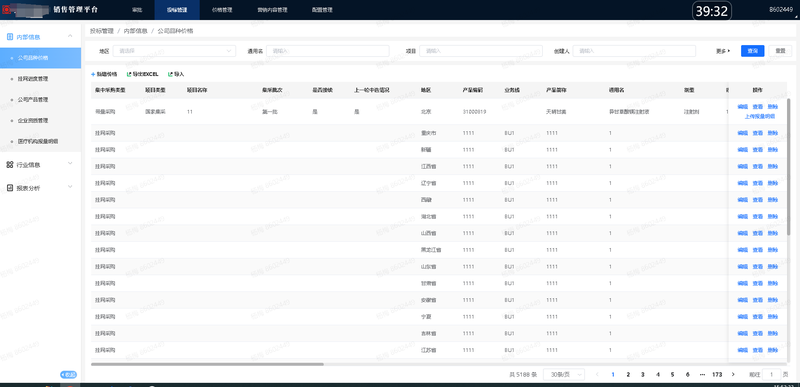Image resolution: width=800 pixels, height=387 pixels.
Task: Expand the 报表分析 sidebar section
Action: click(70, 187)
